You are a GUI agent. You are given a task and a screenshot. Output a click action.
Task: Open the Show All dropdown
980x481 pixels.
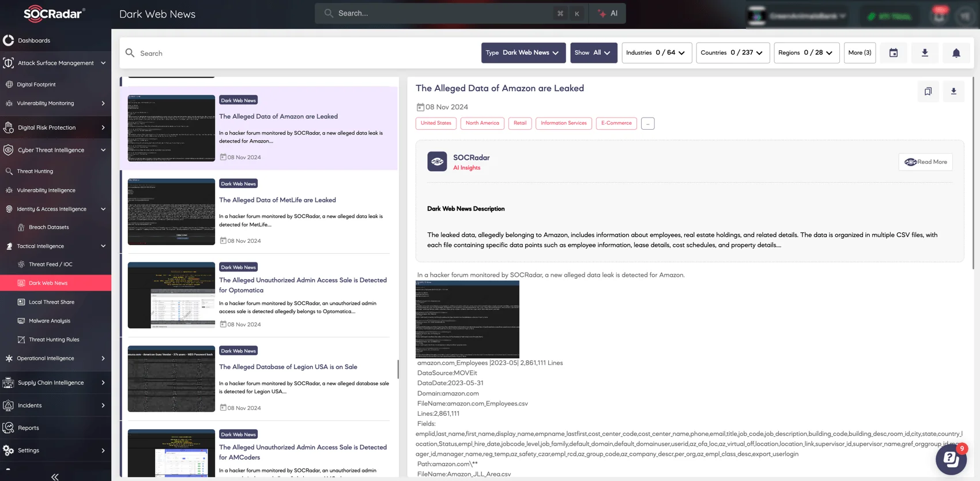click(x=594, y=53)
